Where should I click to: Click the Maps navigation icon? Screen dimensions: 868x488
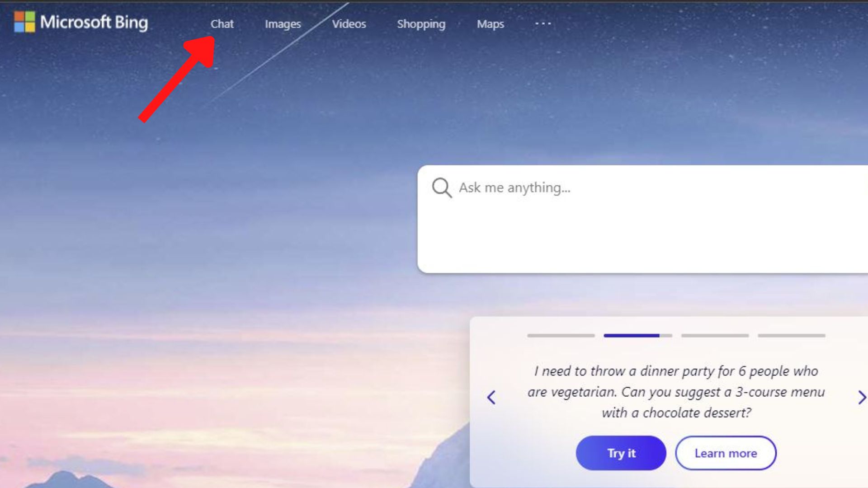490,24
